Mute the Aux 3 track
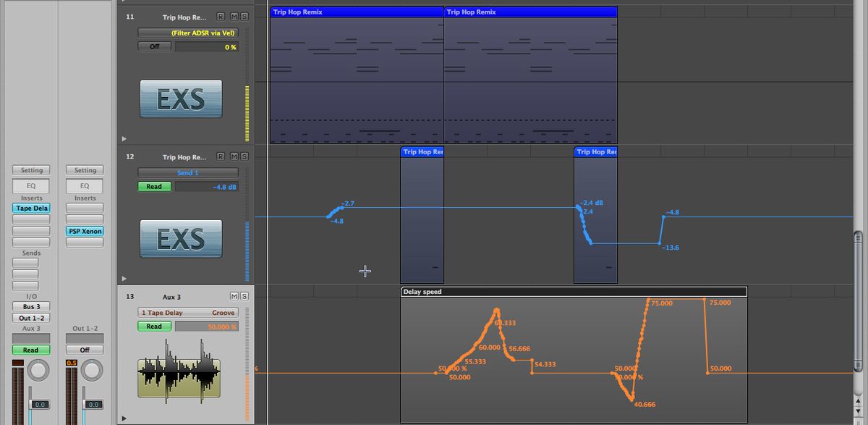 click(234, 296)
